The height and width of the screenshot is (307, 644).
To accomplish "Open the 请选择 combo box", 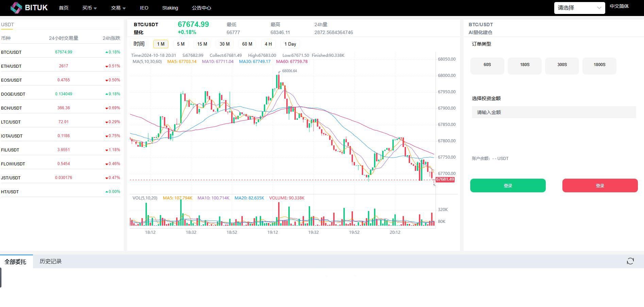I will (x=579, y=8).
